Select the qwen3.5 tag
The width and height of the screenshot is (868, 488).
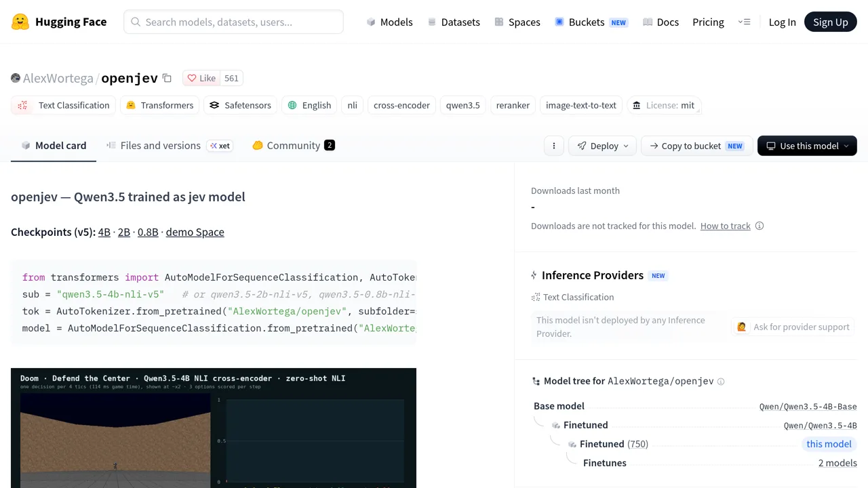coord(462,105)
